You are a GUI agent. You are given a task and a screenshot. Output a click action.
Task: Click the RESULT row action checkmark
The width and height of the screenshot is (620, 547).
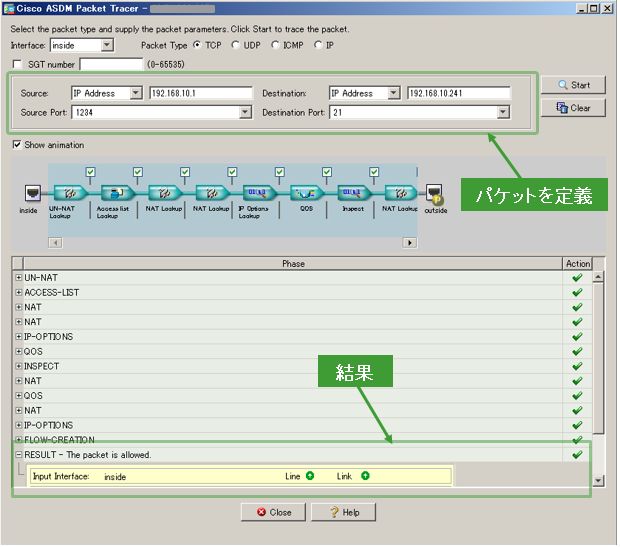click(578, 455)
